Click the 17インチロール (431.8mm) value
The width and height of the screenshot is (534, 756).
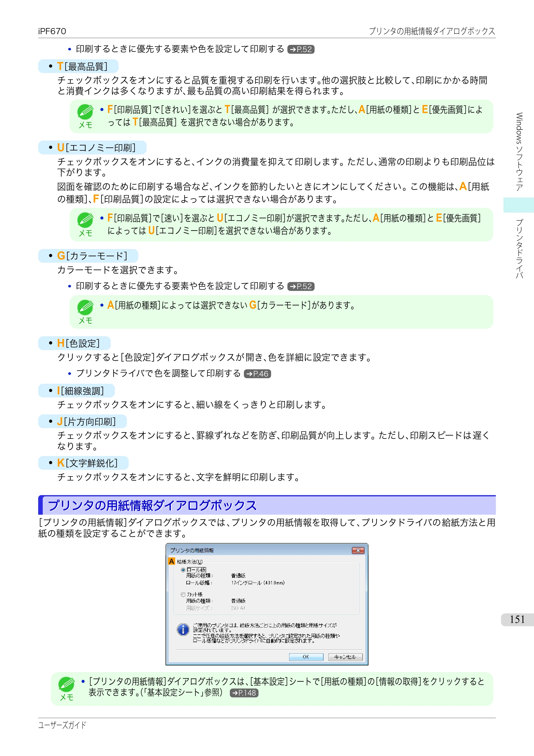258,583
